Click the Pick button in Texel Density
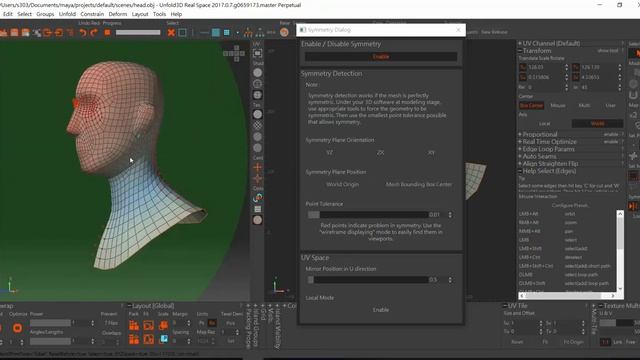The image size is (640, 360). coord(231,323)
